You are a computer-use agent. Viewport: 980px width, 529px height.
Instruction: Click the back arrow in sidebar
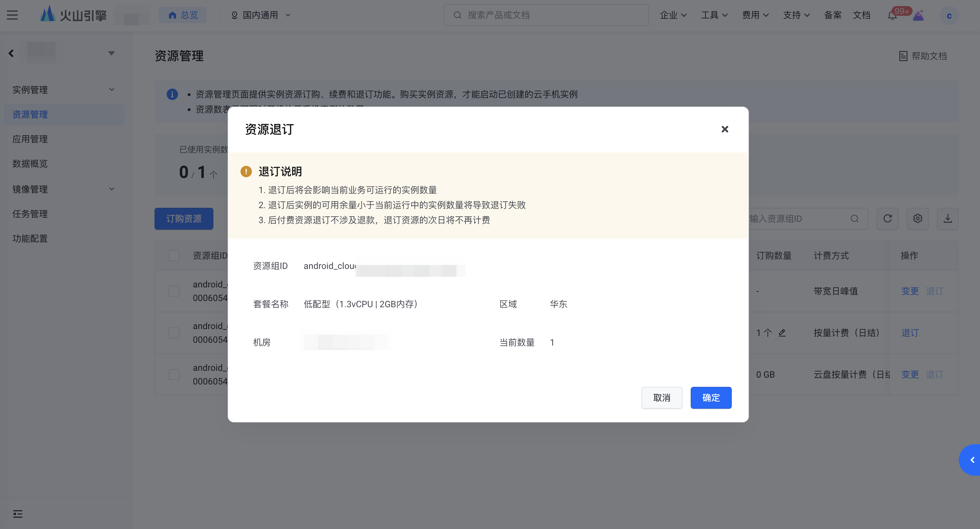tap(11, 53)
